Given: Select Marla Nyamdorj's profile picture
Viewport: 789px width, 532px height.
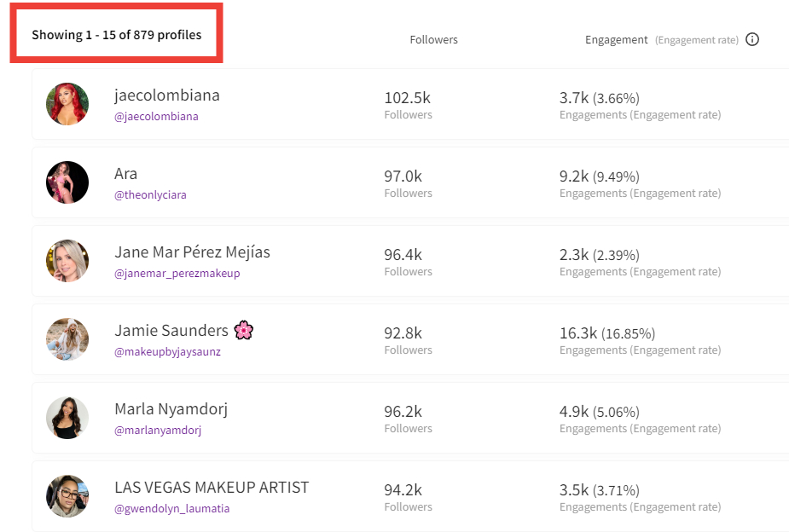Looking at the screenshot, I should (x=67, y=418).
